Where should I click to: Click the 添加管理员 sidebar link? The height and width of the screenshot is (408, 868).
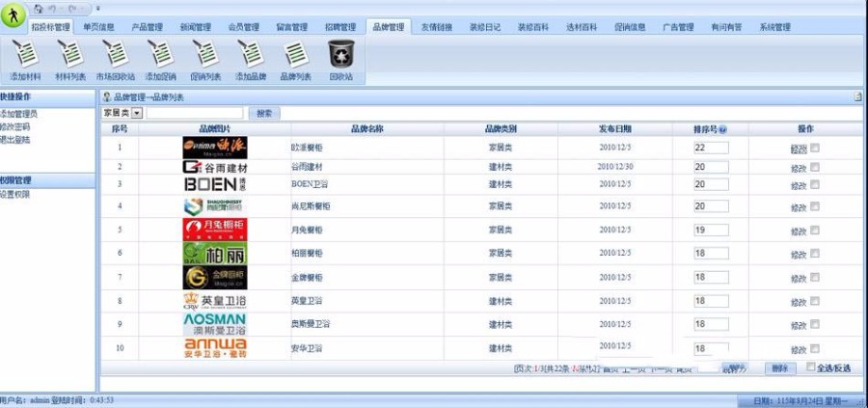(x=19, y=114)
